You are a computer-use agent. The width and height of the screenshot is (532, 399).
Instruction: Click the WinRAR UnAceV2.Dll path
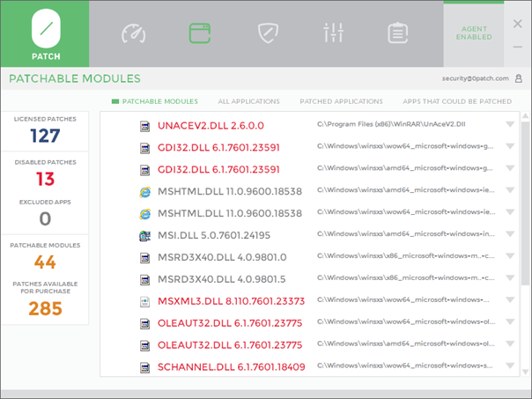click(x=391, y=124)
